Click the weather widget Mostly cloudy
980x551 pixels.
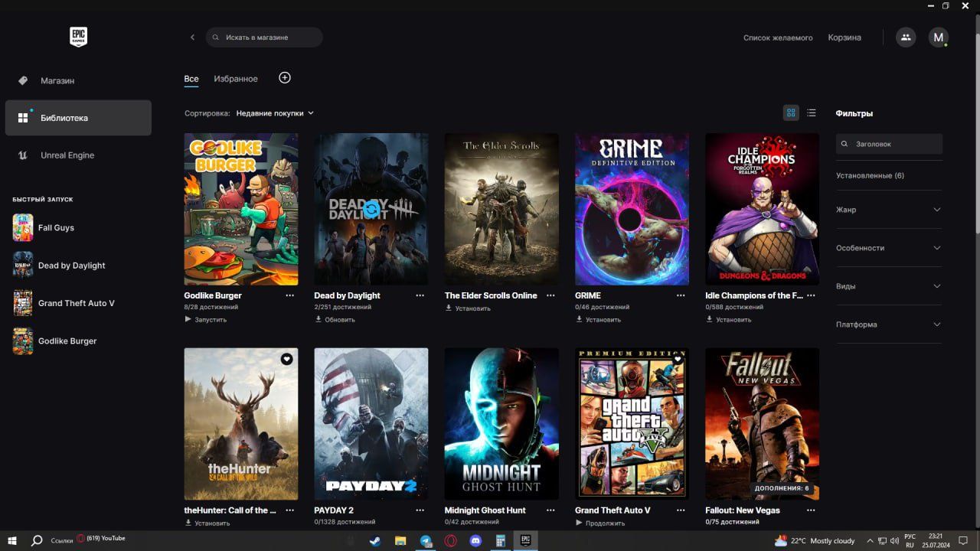coord(814,540)
